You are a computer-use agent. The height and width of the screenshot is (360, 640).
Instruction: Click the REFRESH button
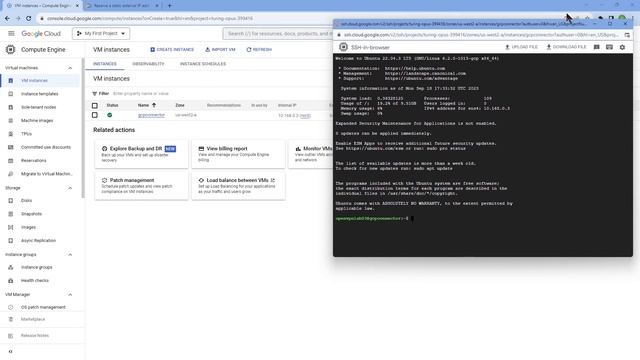pyautogui.click(x=259, y=50)
